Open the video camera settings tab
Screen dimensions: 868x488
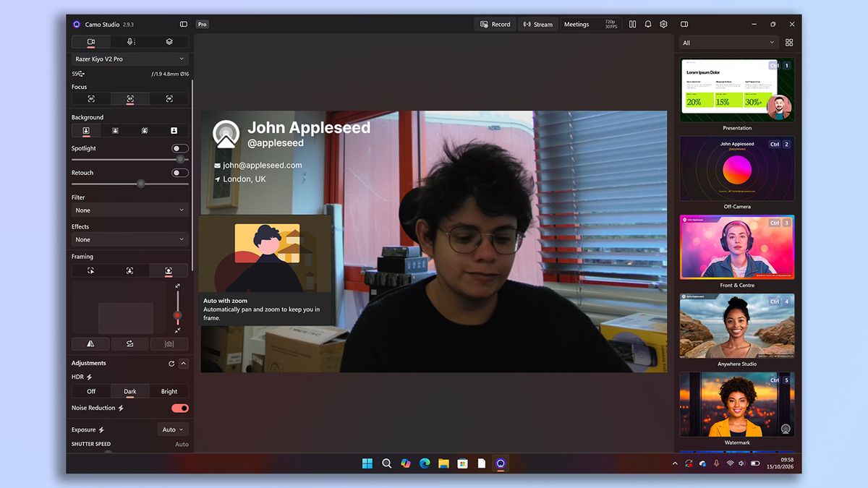click(91, 42)
